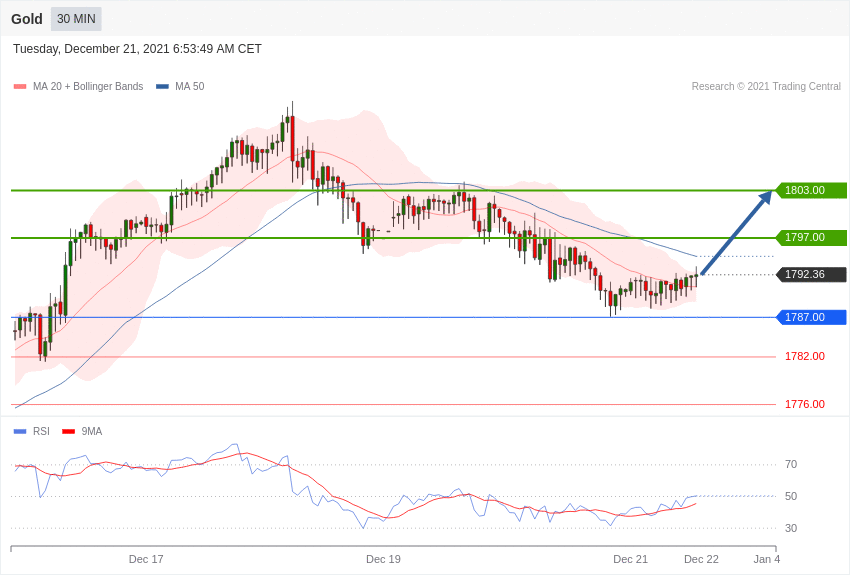Image resolution: width=850 pixels, height=576 pixels.
Task: Click the RSI level 30 label
Action: pos(791,528)
